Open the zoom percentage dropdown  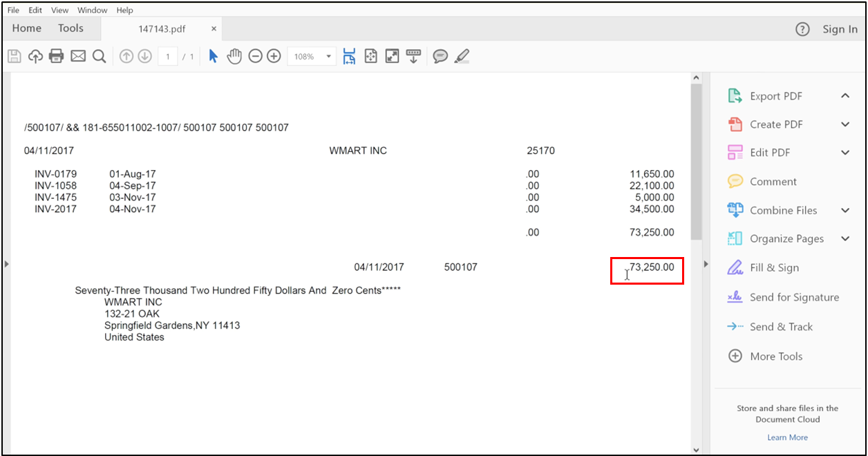pyautogui.click(x=328, y=56)
